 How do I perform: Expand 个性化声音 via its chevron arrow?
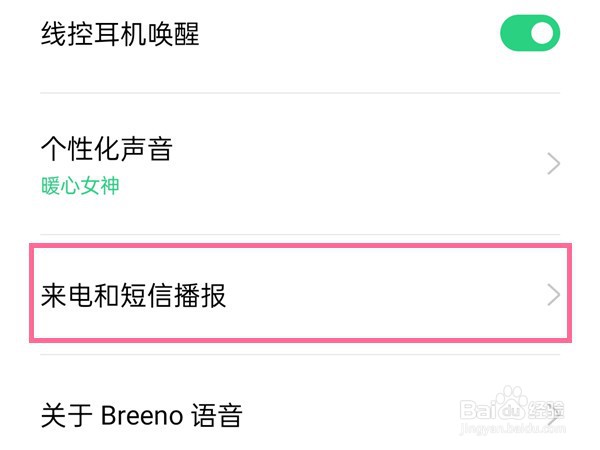(554, 165)
